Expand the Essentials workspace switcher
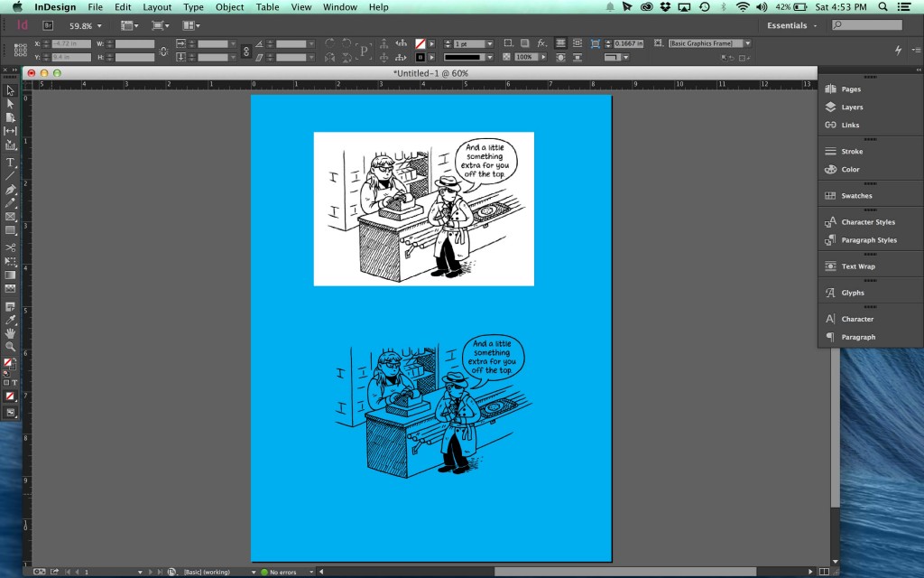 point(792,25)
